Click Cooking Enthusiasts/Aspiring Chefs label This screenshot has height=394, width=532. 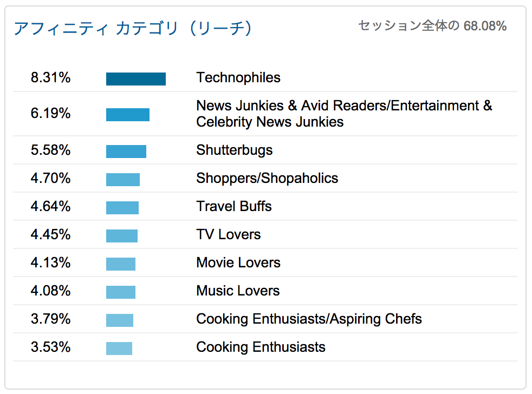coord(309,319)
